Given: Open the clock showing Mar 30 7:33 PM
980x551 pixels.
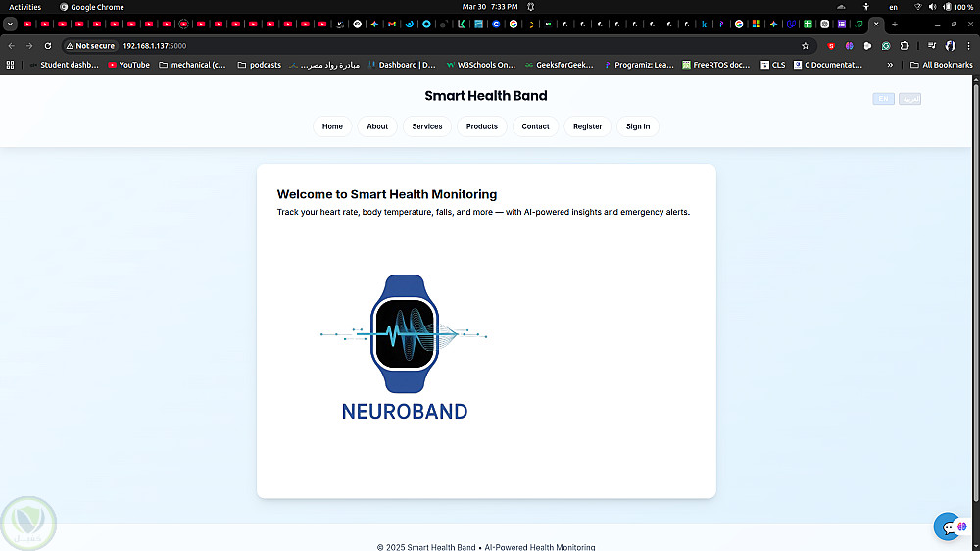Looking at the screenshot, I should click(x=490, y=7).
